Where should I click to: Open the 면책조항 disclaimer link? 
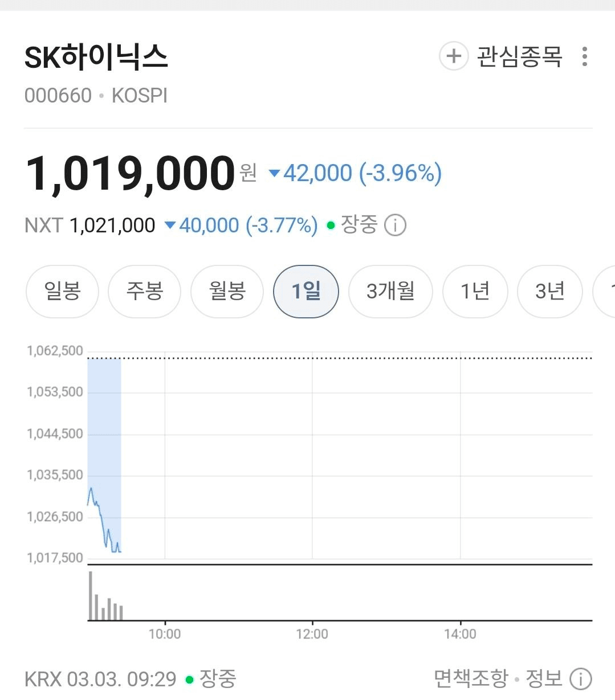click(470, 679)
